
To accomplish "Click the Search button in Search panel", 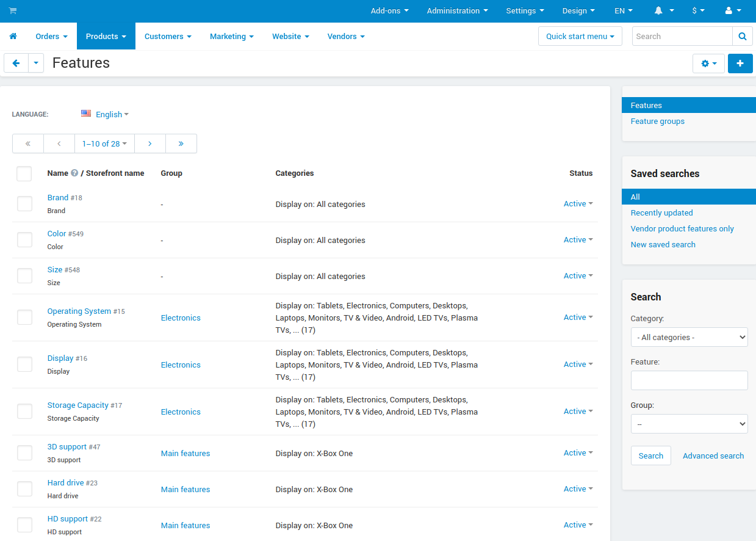I will (x=650, y=456).
